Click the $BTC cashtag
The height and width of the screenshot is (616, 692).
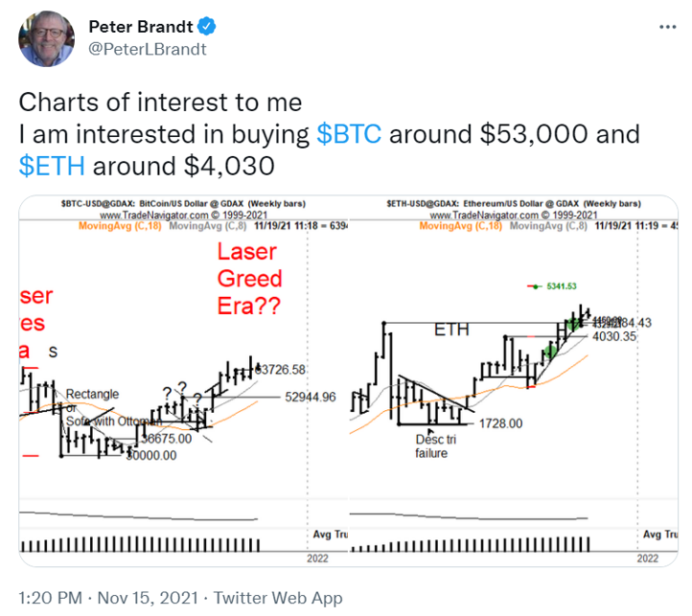coord(349,134)
